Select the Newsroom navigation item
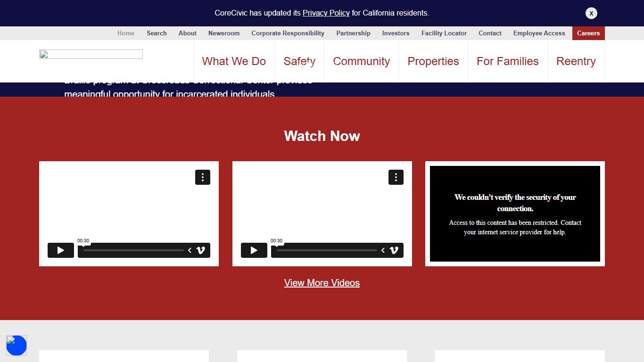Viewport: 644px width, 362px height. tap(223, 33)
